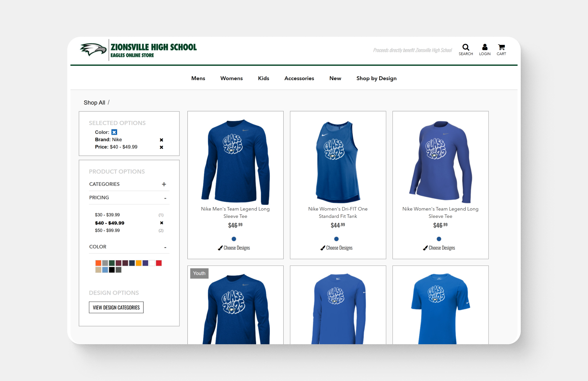
Task: Open Shop by Design menu
Action: click(x=376, y=78)
